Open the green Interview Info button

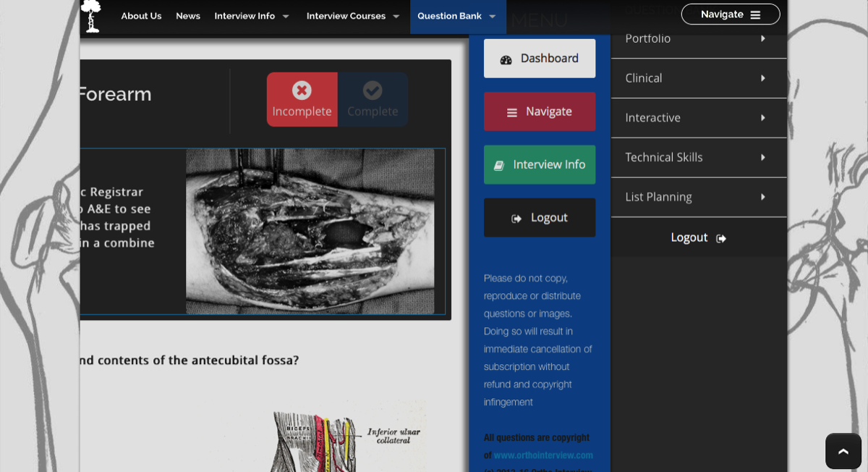pyautogui.click(x=540, y=165)
